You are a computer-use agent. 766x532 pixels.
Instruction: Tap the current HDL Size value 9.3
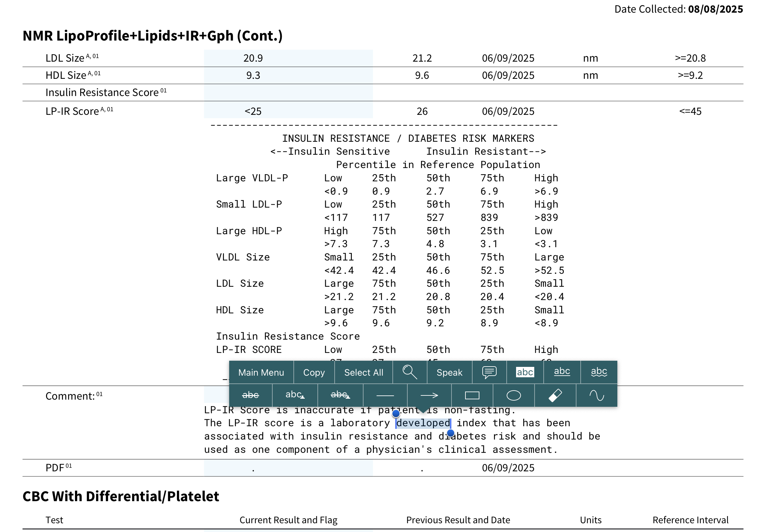253,75
